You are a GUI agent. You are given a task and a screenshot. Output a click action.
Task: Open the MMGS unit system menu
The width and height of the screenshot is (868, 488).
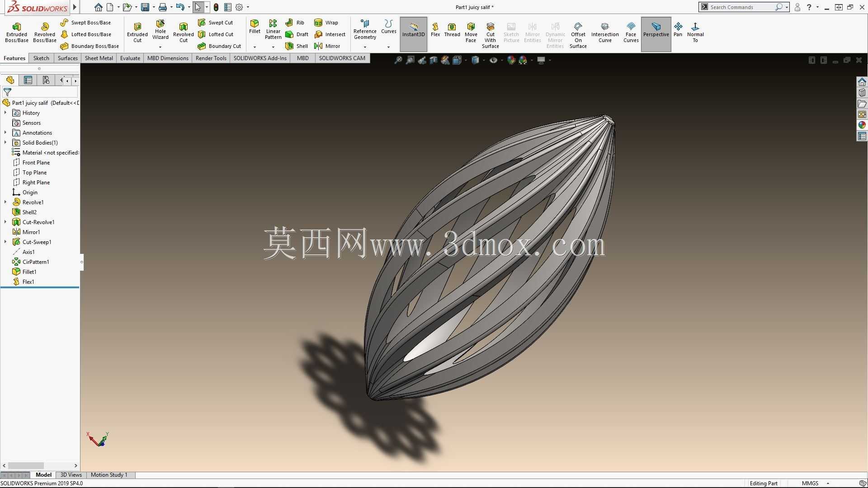(x=815, y=483)
